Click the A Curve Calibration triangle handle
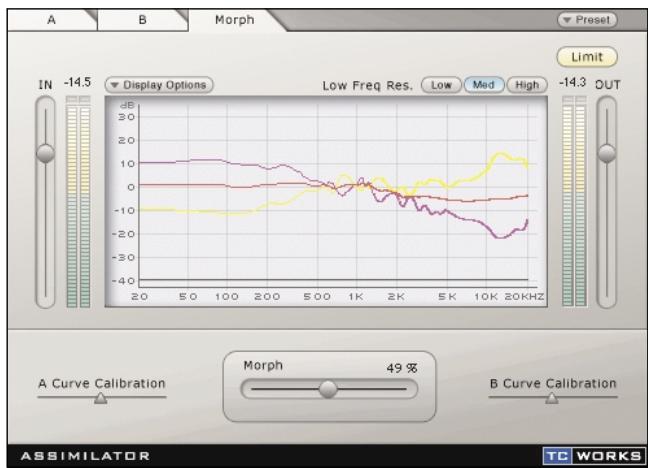648x468 pixels. pyautogui.click(x=100, y=398)
